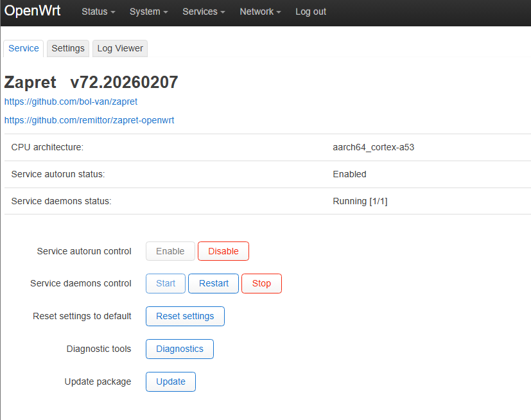Log out of the router
Image resolution: width=531 pixels, height=420 pixels.
[x=311, y=12]
